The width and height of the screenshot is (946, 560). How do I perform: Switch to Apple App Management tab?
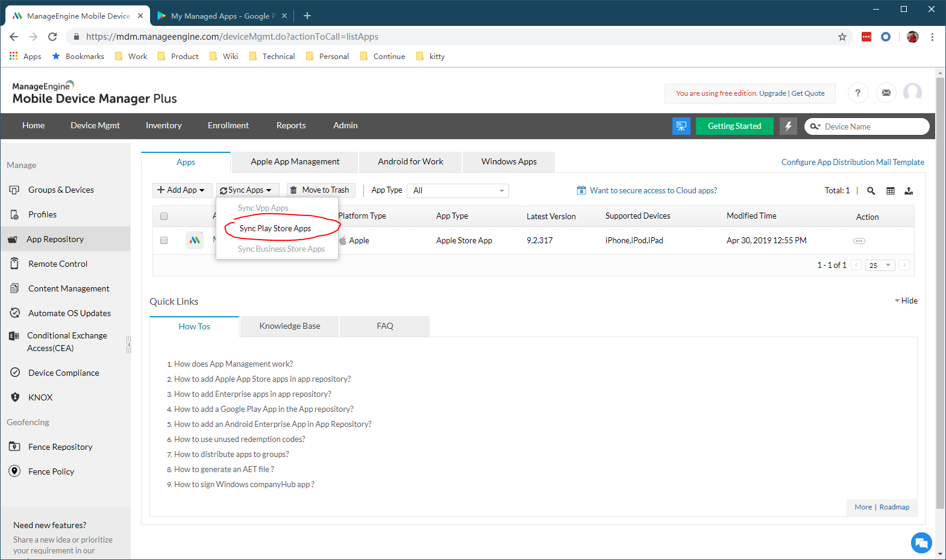tap(295, 161)
